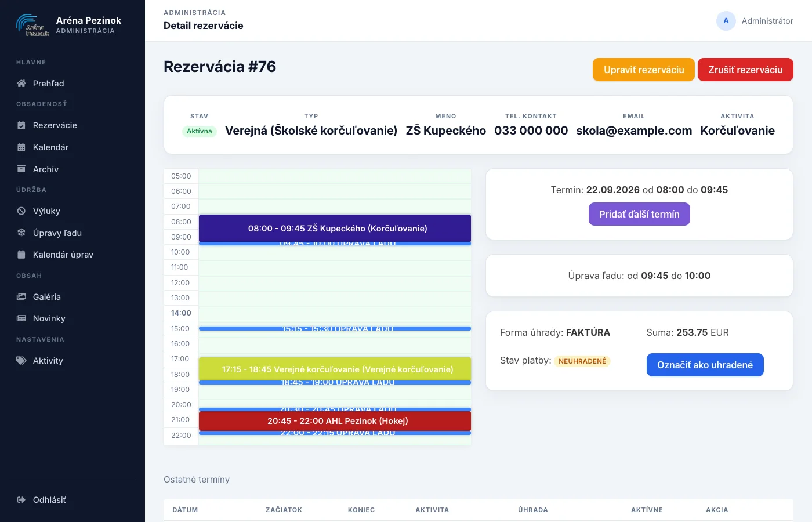Click the Prehľad home icon
Image resolution: width=812 pixels, height=522 pixels.
21,84
